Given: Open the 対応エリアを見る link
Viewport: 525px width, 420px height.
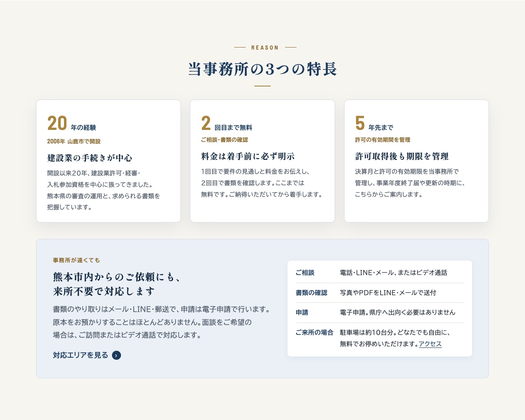Looking at the screenshot, I should pyautogui.click(x=87, y=355).
